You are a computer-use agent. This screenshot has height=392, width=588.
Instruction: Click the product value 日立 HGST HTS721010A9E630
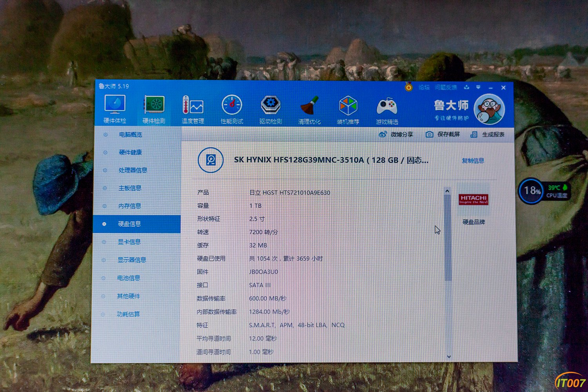tap(289, 192)
